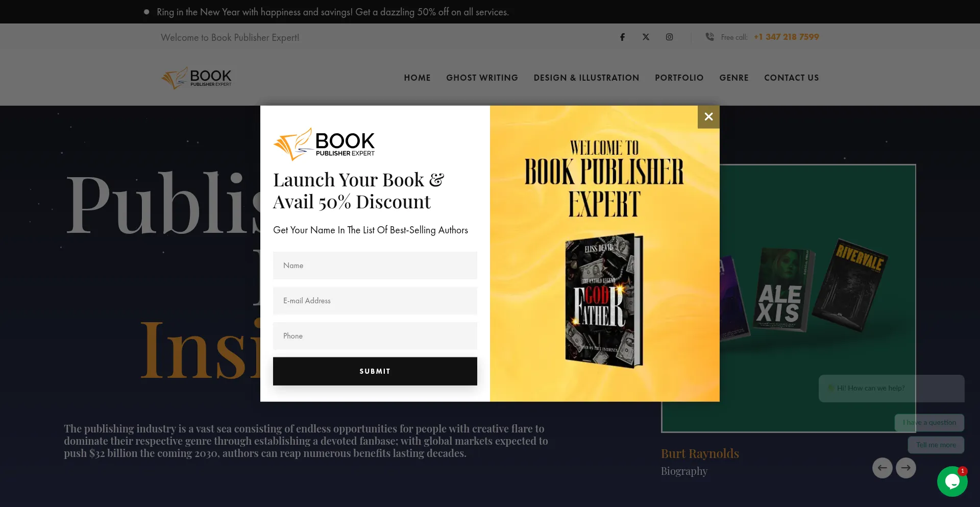Go to the HOME menu item
Viewport: 980px width, 507px height.
click(417, 78)
